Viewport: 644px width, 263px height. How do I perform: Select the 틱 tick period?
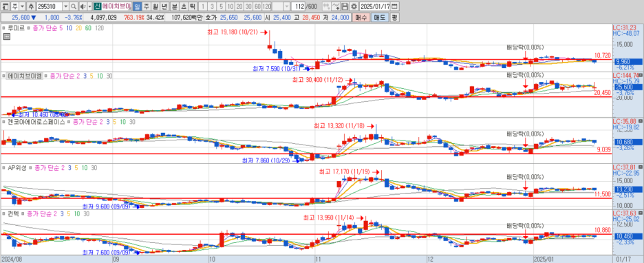(x=192, y=7)
